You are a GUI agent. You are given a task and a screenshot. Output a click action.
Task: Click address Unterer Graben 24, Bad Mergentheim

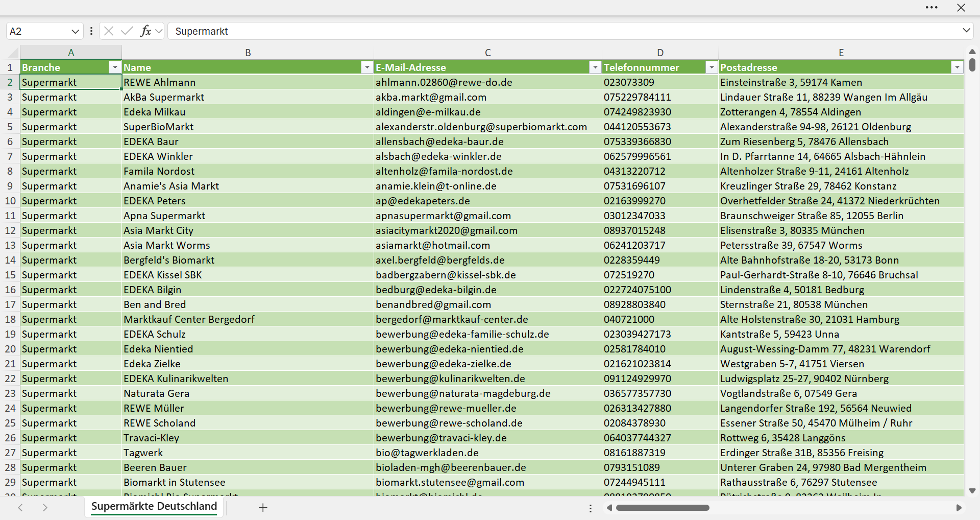tap(841, 467)
